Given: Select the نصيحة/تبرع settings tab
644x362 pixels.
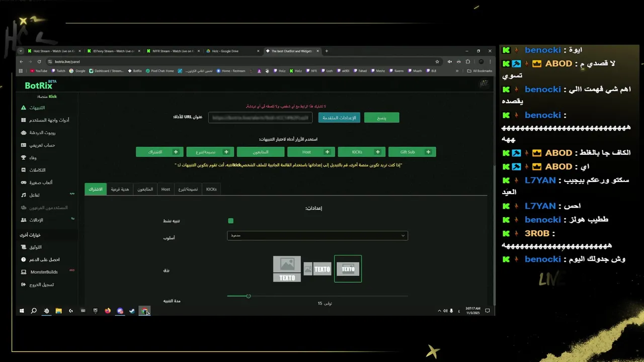Looking at the screenshot, I should (188, 189).
